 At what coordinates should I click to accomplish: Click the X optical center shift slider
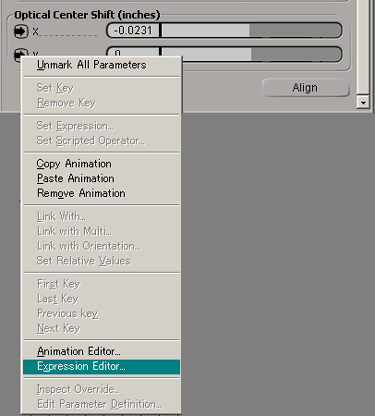click(x=252, y=31)
